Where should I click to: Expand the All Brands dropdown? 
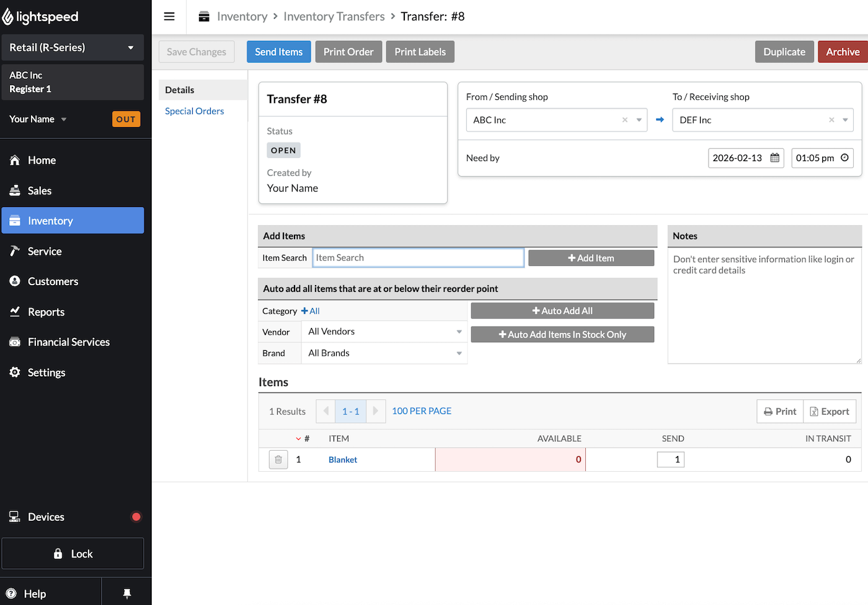[x=384, y=353]
